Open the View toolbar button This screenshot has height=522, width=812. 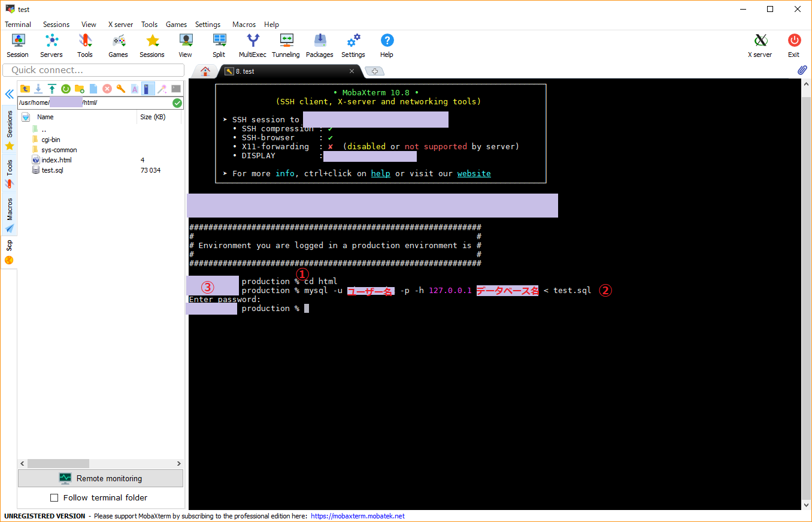(x=186, y=46)
